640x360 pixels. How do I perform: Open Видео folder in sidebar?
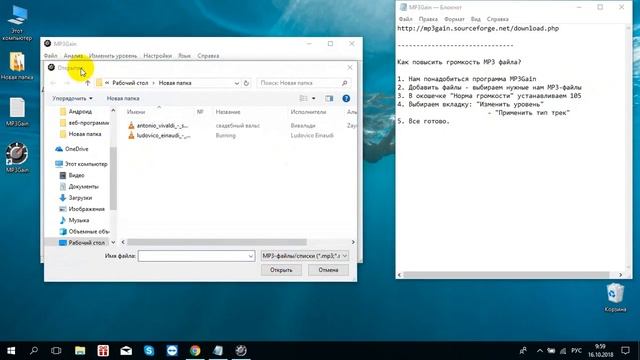[x=72, y=175]
